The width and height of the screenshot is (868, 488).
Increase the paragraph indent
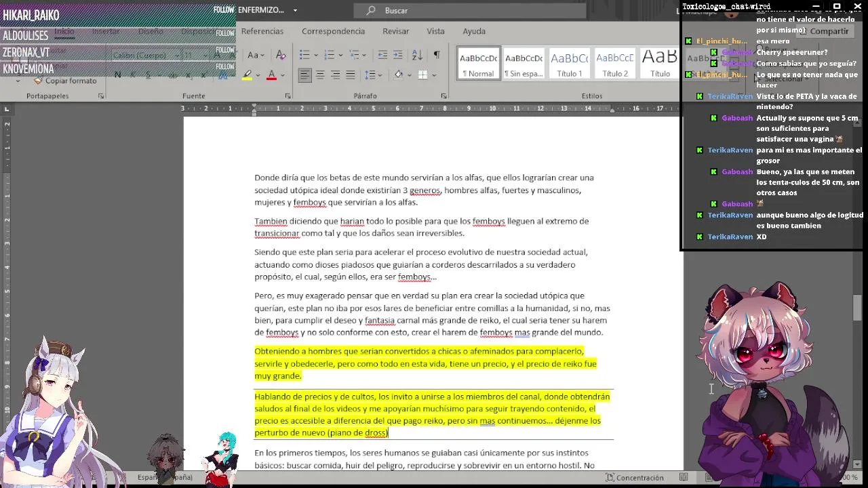pyautogui.click(x=399, y=55)
